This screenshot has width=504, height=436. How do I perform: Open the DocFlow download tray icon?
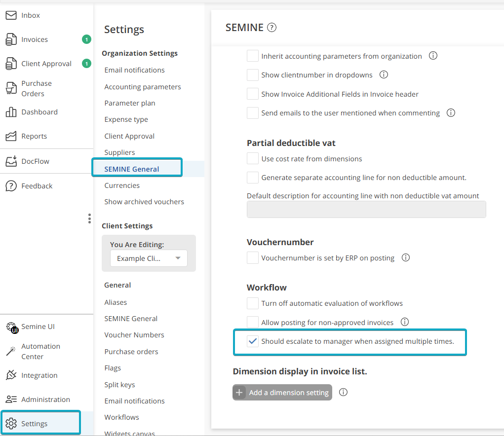pos(11,161)
